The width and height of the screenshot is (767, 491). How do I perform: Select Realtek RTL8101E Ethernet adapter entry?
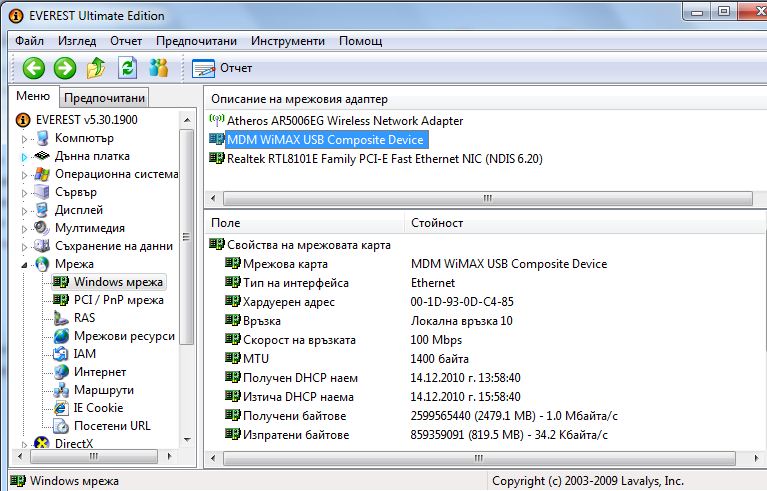click(384, 159)
